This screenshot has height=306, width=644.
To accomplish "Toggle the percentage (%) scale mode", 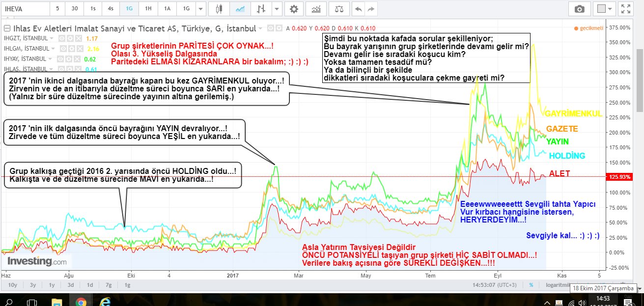I will tap(531, 285).
